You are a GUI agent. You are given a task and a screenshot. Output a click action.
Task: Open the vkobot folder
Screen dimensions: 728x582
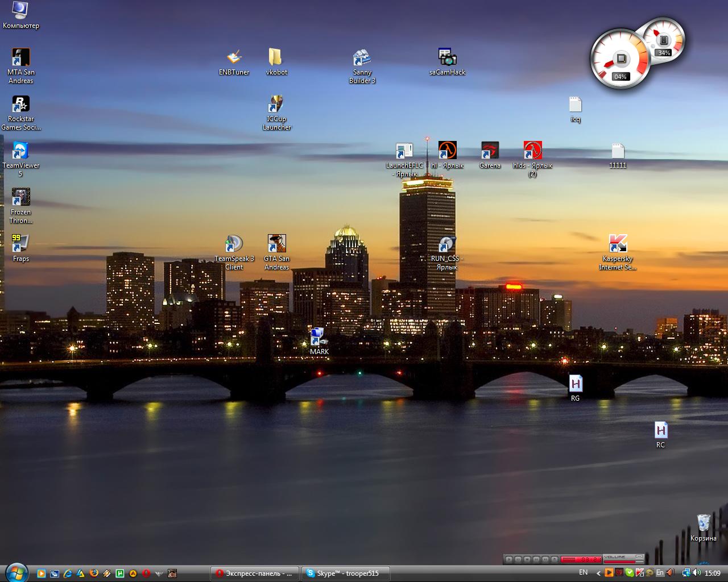[276, 58]
